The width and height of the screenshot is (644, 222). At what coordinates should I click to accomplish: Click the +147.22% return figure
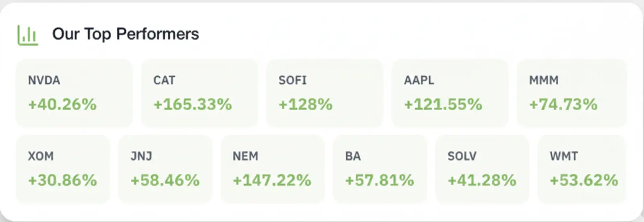(272, 180)
